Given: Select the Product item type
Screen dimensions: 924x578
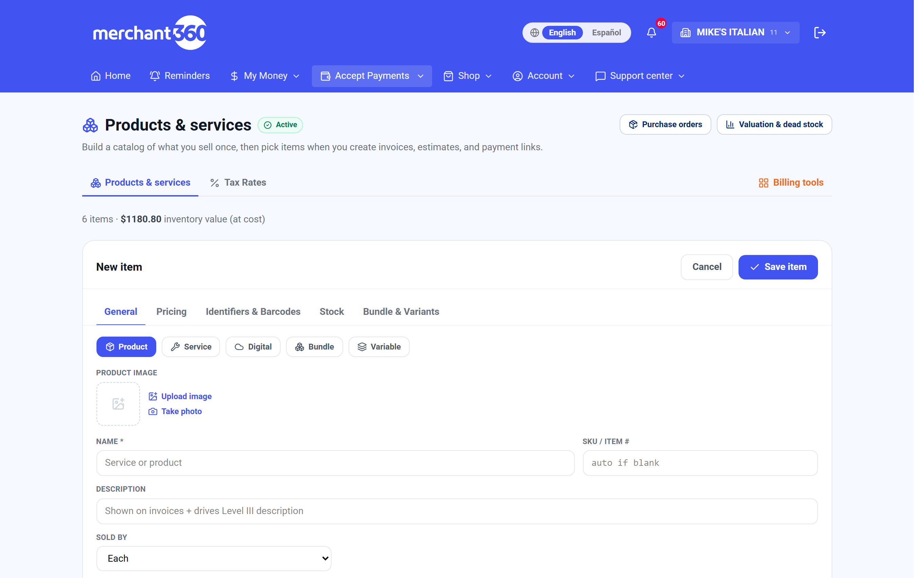Looking at the screenshot, I should (126, 347).
